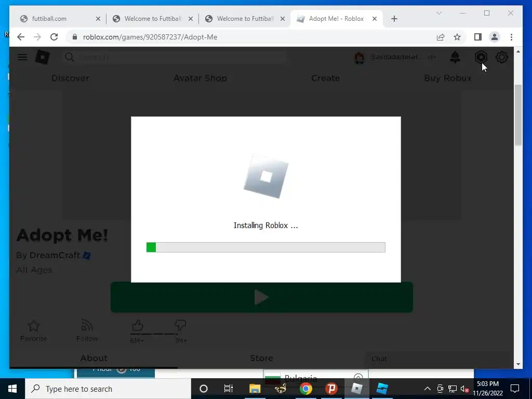
Task: Go forward in Chrome
Action: coord(37,37)
